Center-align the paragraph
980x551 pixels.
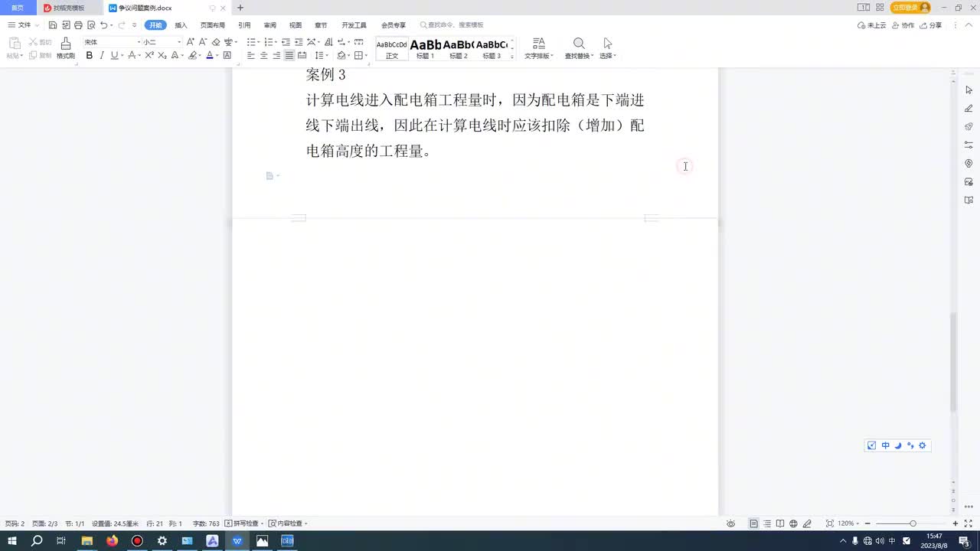pyautogui.click(x=264, y=55)
